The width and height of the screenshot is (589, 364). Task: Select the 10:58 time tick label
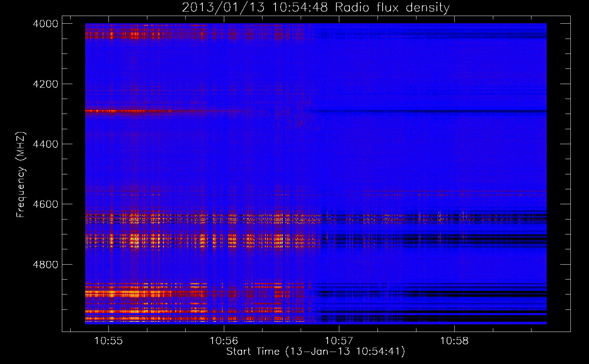(x=454, y=341)
